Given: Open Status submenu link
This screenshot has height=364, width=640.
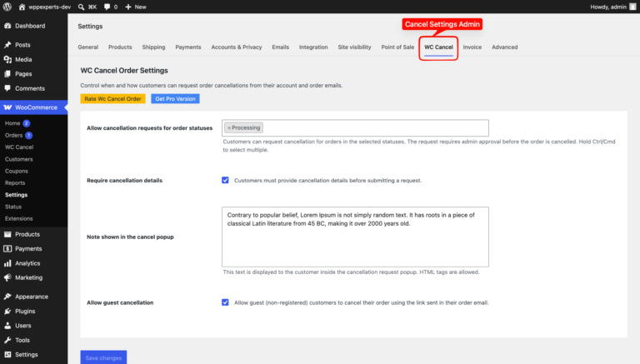Looking at the screenshot, I should [13, 207].
